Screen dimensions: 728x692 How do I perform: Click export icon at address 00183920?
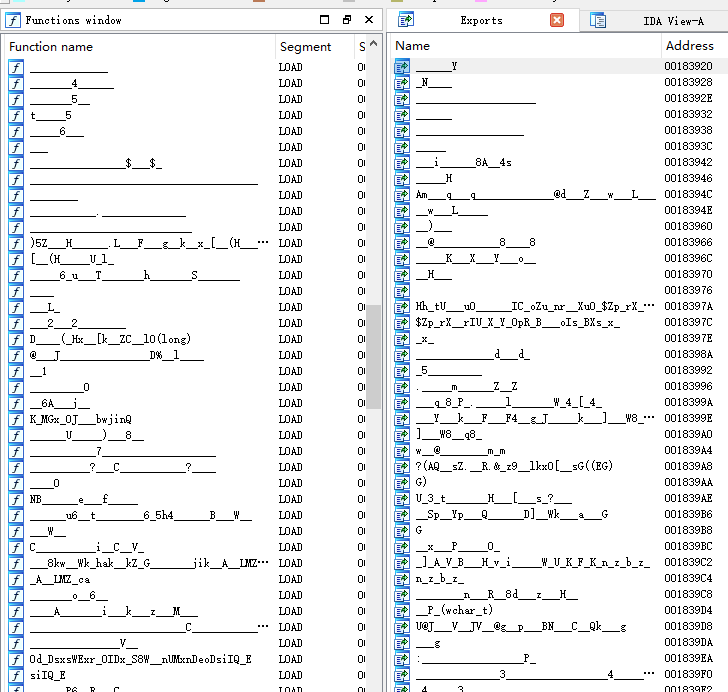coord(402,66)
